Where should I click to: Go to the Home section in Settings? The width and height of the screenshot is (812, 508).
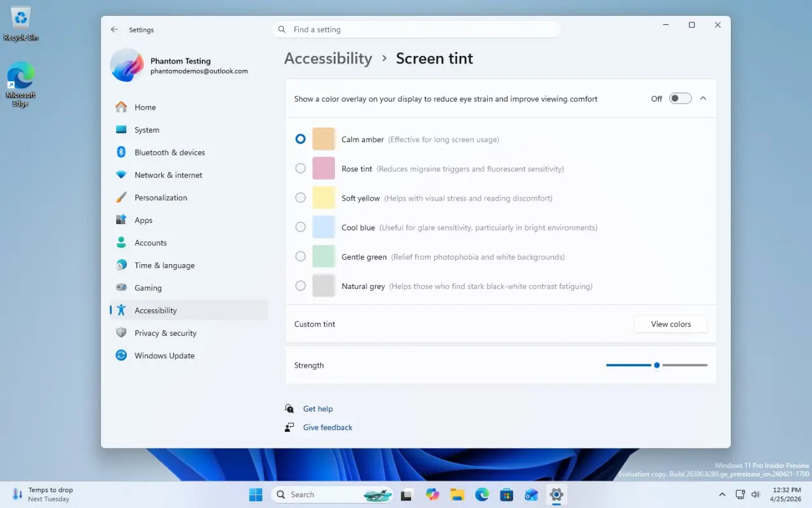[145, 107]
